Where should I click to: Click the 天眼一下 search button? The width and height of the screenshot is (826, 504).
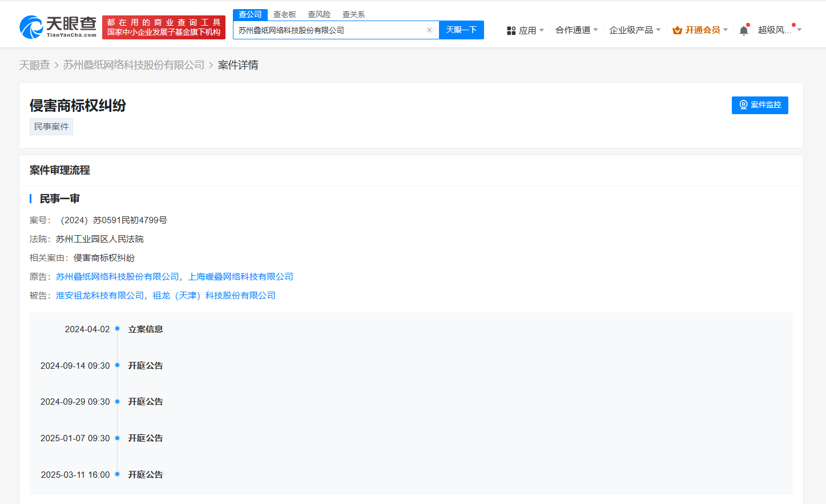pyautogui.click(x=461, y=30)
